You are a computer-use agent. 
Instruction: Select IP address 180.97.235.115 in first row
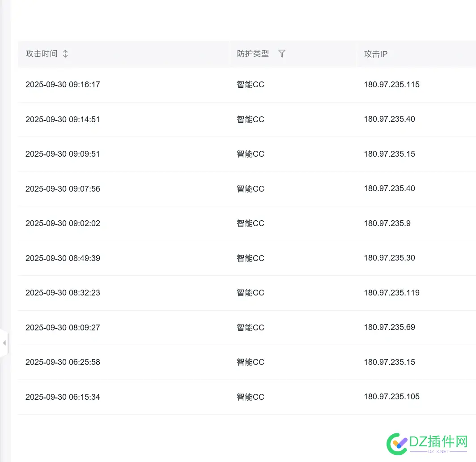click(391, 84)
